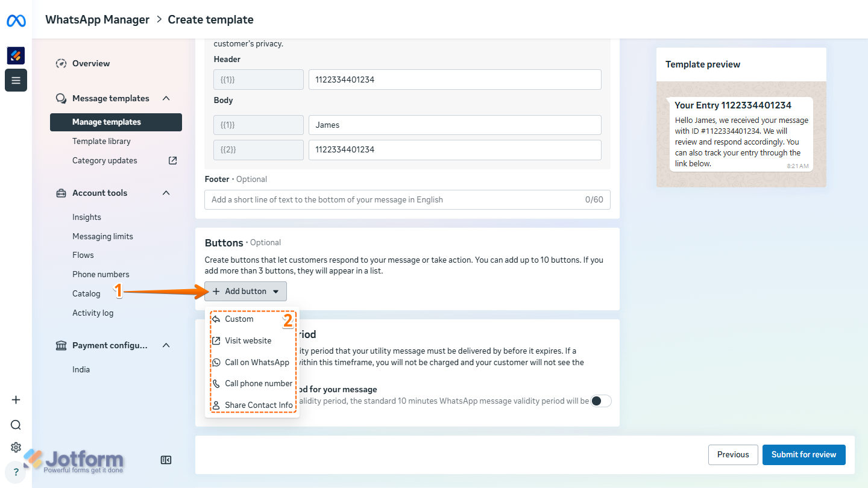Collapse the Payment configuration section chevron
Screen dimensions: 868x488
(x=166, y=345)
